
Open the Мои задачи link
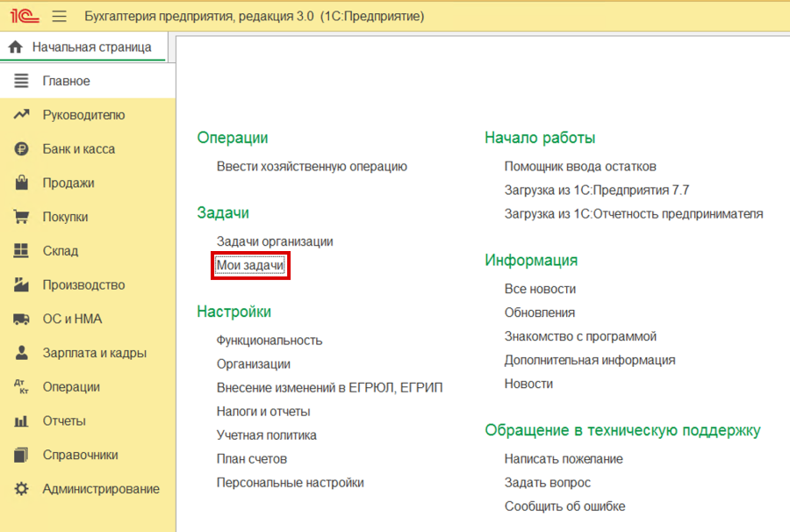[x=250, y=265]
